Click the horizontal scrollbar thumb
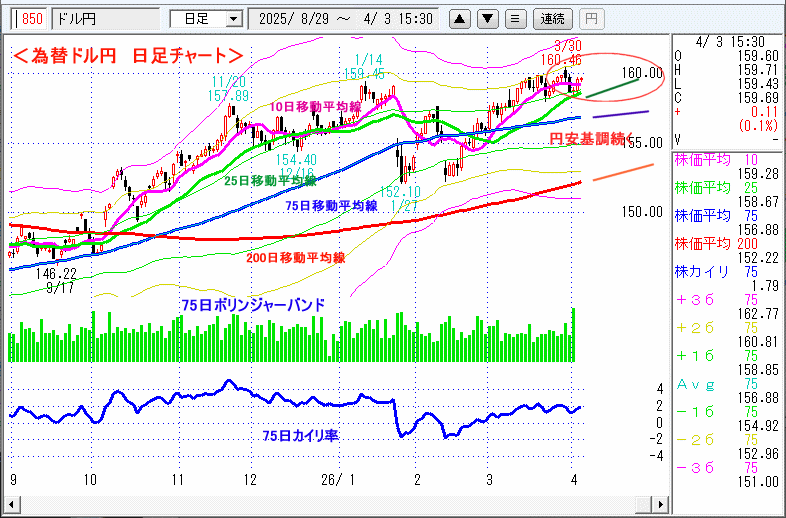The height and width of the screenshot is (518, 786). 645,503
